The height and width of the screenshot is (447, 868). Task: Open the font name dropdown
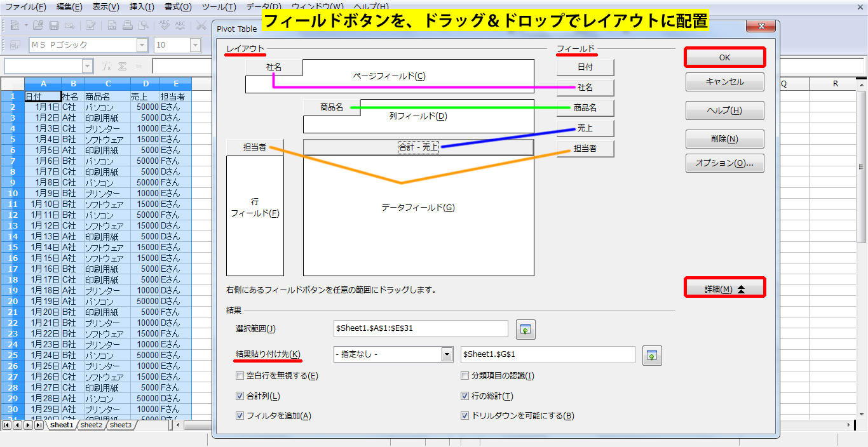point(142,45)
